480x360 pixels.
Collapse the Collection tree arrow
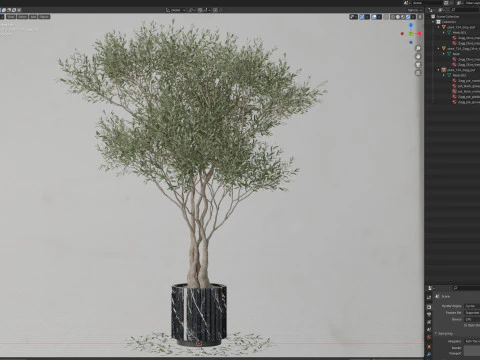[433, 22]
